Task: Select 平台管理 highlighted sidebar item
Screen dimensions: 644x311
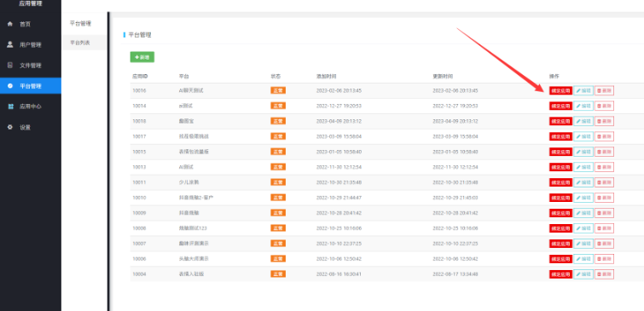Action: point(31,86)
